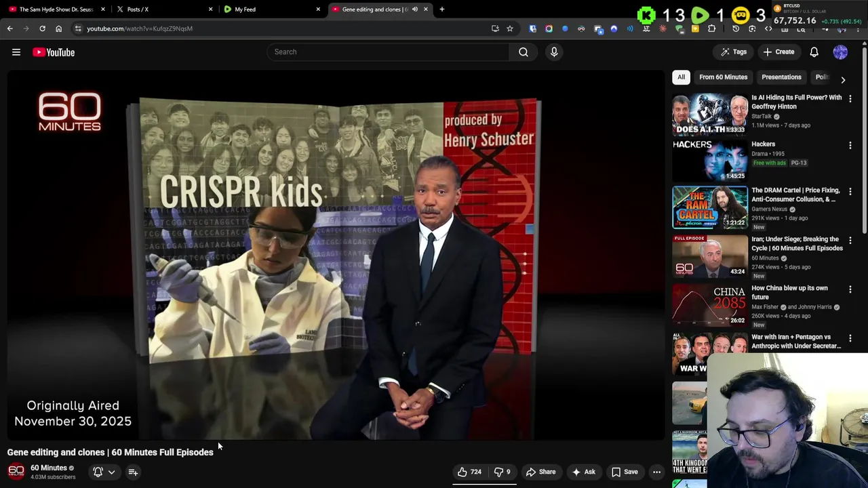Open the YouTube hamburger guide menu
The width and height of the screenshot is (868, 488).
16,52
